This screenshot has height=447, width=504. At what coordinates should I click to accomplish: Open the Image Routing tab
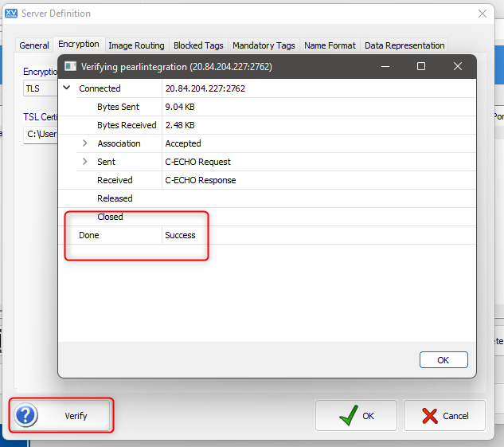(136, 45)
